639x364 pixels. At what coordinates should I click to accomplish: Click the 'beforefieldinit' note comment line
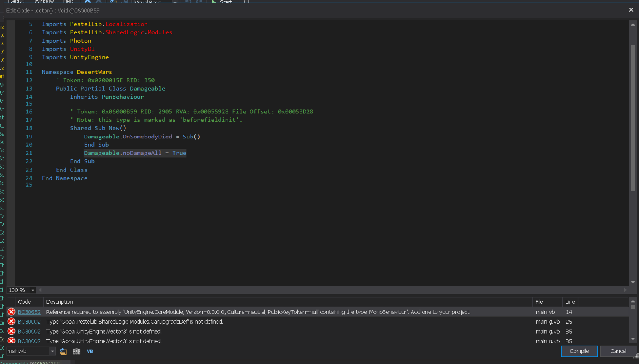156,120
